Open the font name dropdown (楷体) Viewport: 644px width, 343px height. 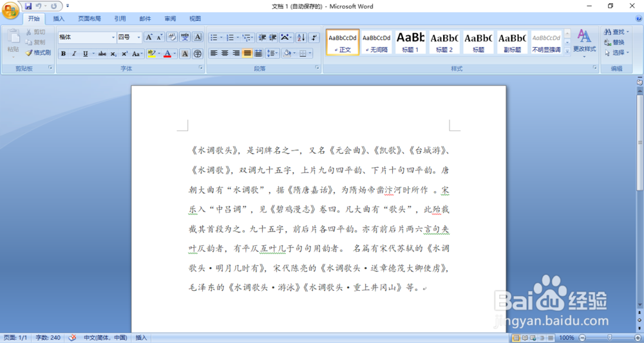(113, 37)
